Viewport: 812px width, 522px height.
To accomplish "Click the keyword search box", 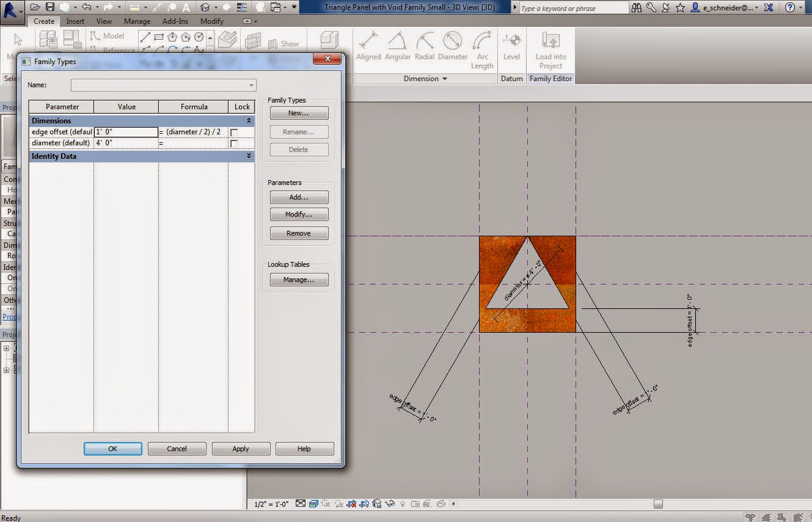I will (x=573, y=8).
